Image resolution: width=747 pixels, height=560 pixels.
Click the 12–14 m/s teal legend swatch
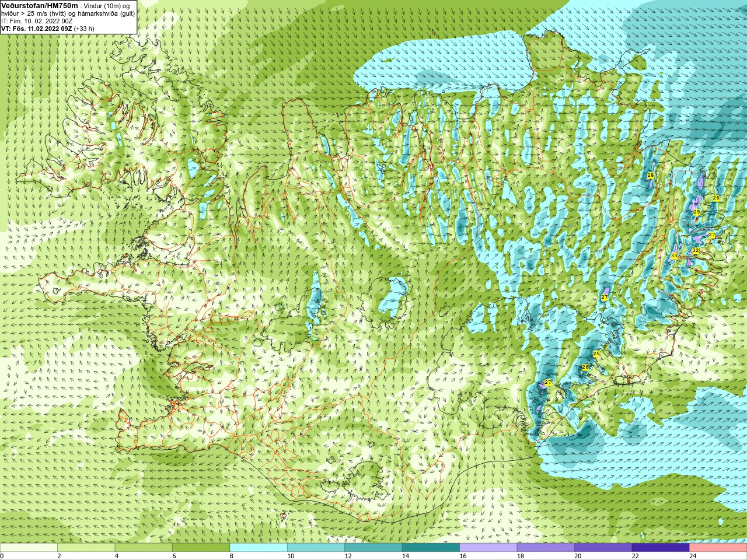(373, 548)
